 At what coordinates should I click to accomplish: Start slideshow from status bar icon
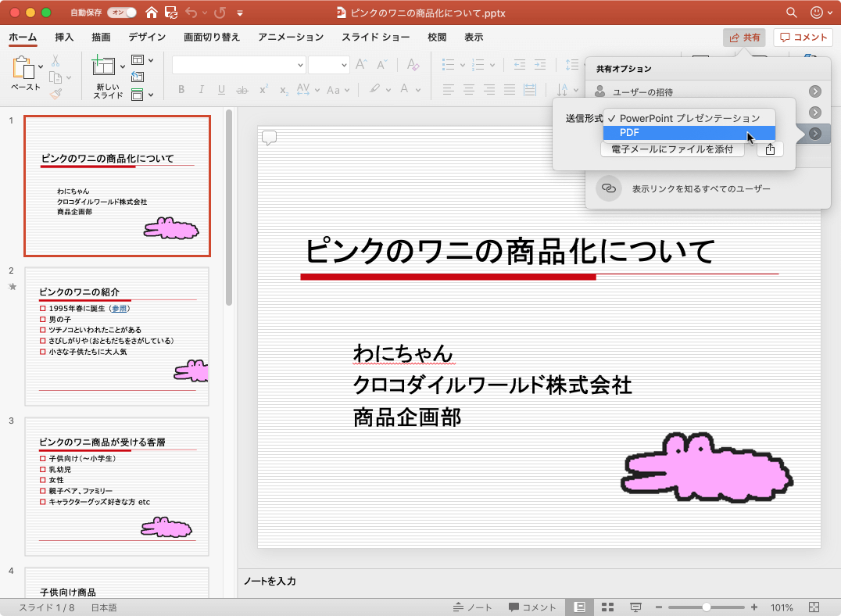click(635, 607)
